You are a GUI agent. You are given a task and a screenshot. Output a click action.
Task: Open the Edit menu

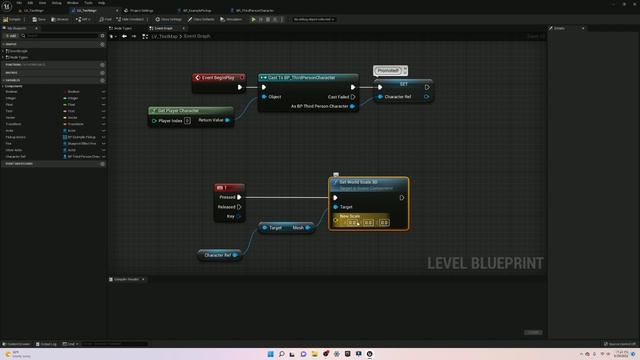30,3
